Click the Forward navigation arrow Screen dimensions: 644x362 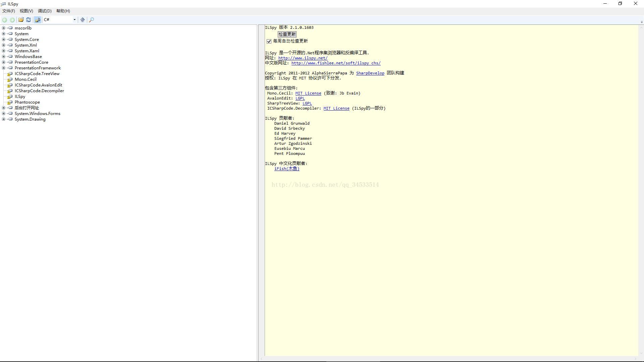[x=12, y=20]
